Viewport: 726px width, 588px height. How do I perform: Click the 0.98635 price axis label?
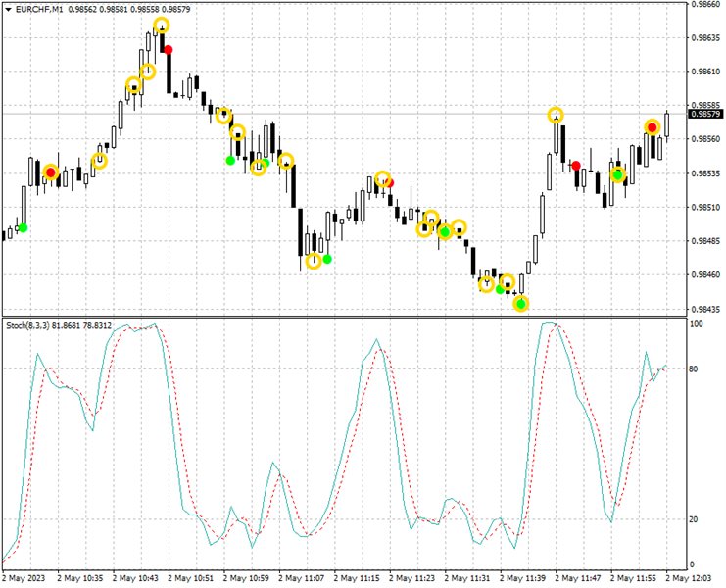tap(705, 37)
